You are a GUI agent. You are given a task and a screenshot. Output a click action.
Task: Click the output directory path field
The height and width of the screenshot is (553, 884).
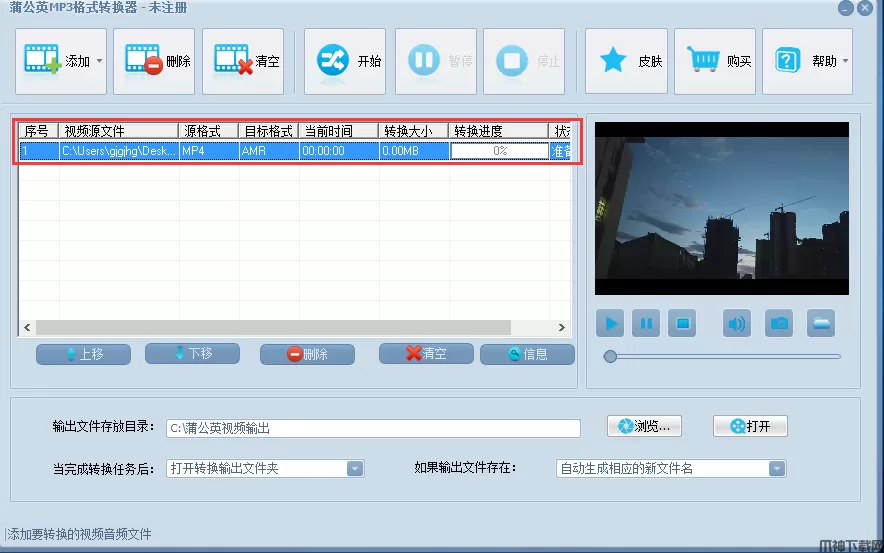(372, 428)
